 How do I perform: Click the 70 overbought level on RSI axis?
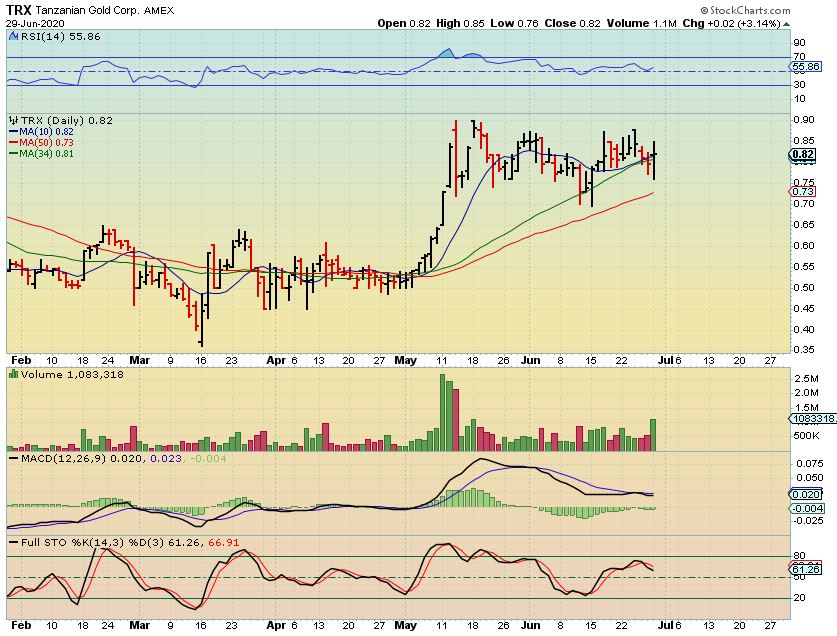[799, 57]
